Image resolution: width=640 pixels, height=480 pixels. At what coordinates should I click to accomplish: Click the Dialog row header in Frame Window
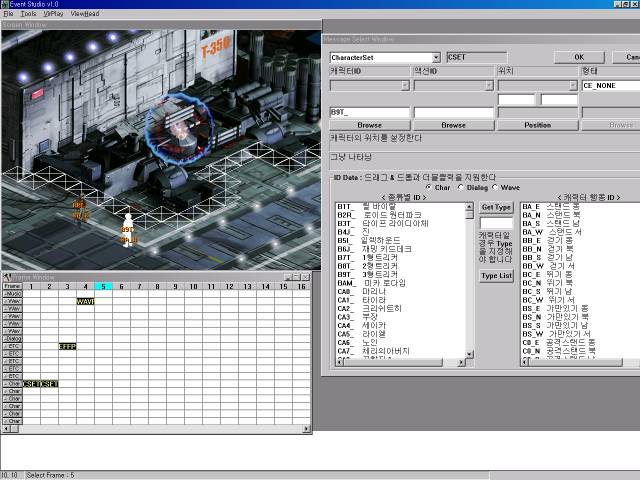pyautogui.click(x=12, y=339)
